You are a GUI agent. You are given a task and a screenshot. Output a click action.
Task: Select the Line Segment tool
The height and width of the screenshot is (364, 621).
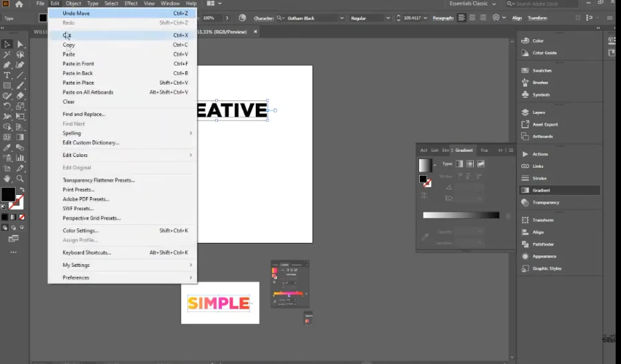click(20, 75)
